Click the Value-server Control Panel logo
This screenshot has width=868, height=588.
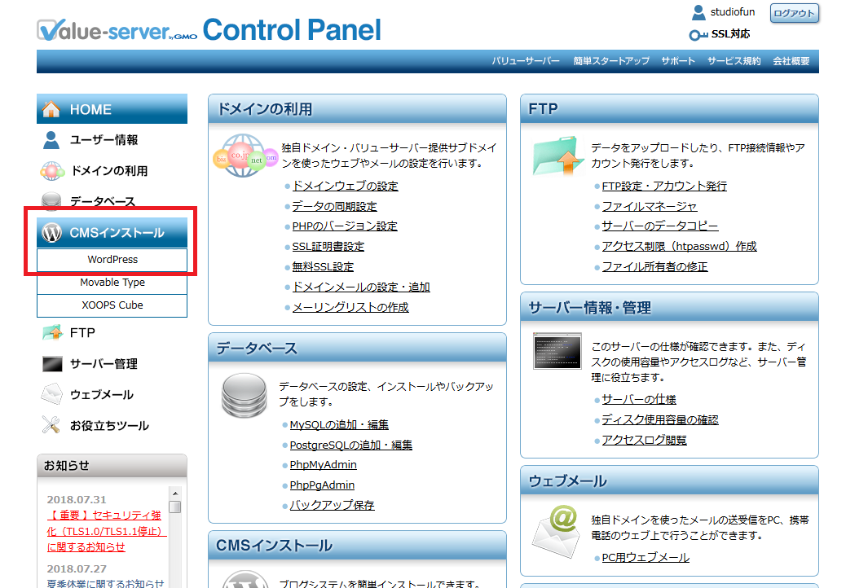(x=209, y=30)
